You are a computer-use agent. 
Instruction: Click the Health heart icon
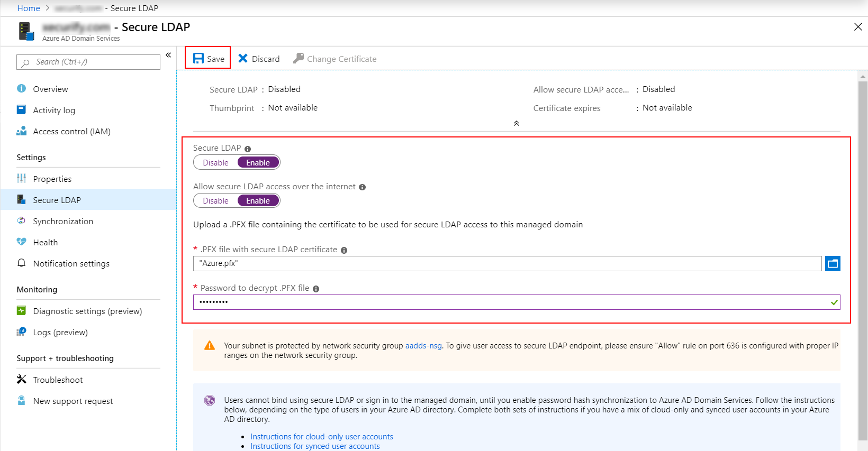(x=21, y=242)
